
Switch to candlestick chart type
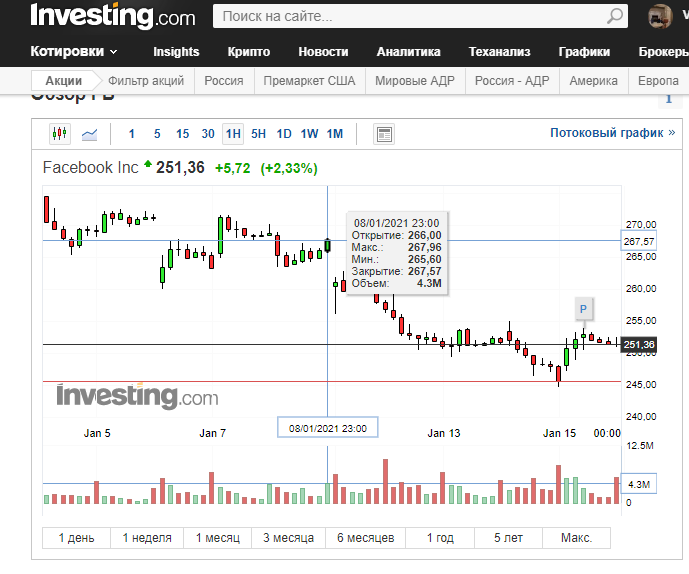[x=59, y=133]
